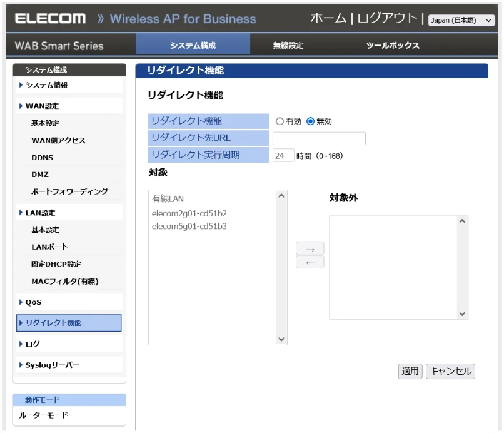Expand LAN設定 section in sidebar
The height and width of the screenshot is (433, 504).
pyautogui.click(x=69, y=213)
